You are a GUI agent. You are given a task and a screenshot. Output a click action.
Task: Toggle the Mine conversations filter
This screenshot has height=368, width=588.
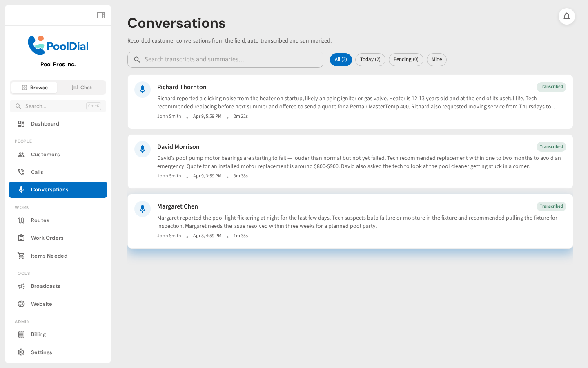437,59
